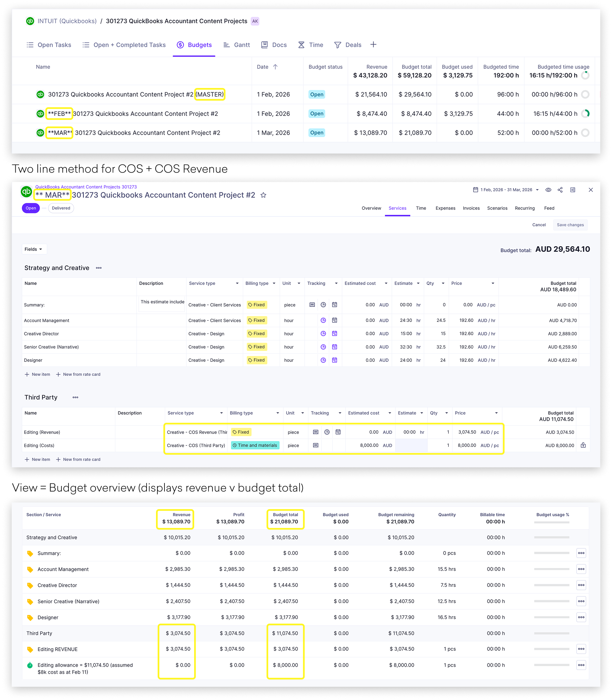Select the Expenses tab in budget panel
612x700 pixels.
coord(445,208)
